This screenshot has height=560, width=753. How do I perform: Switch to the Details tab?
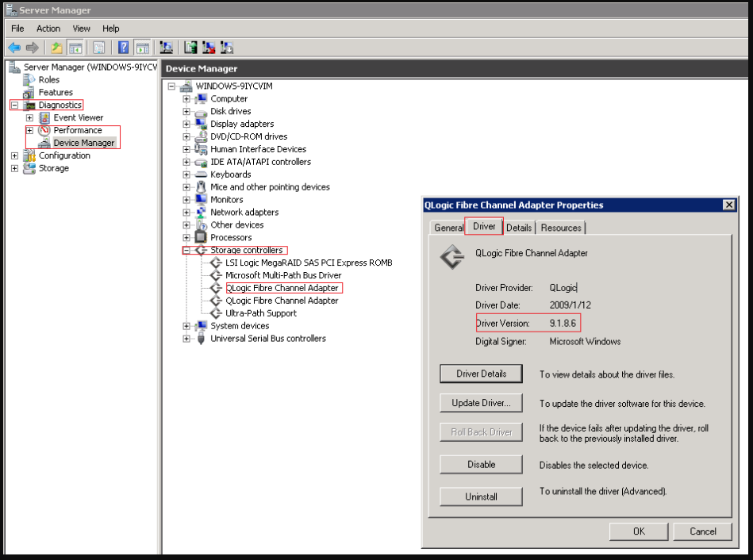click(519, 228)
